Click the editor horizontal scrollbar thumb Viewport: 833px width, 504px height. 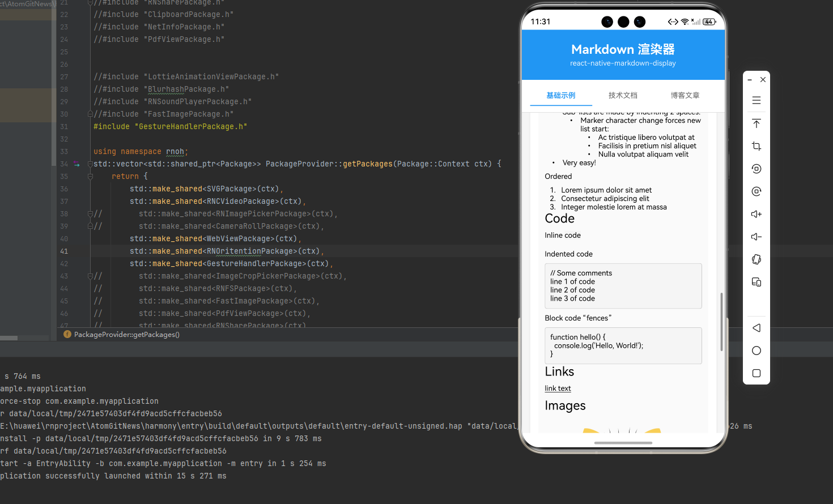pos(8,338)
